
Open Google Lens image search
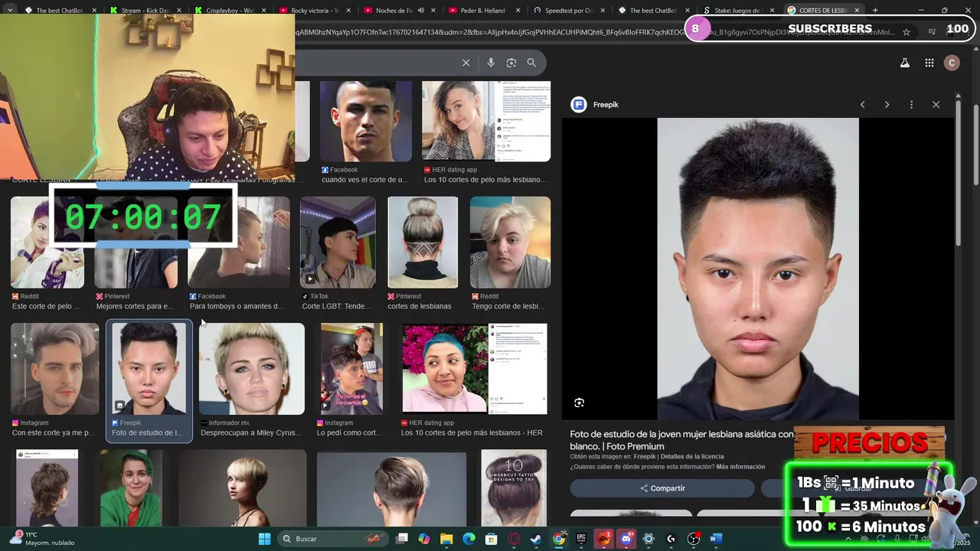511,63
